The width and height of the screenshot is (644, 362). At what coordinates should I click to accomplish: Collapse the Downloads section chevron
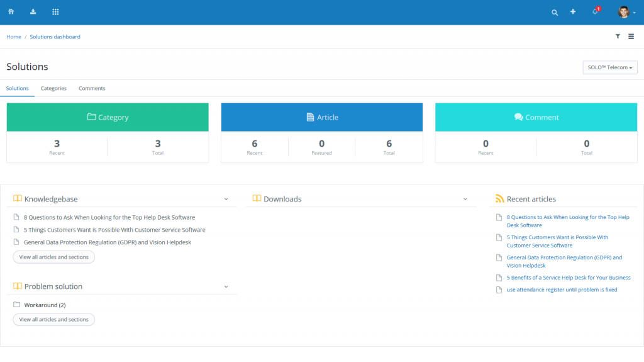click(x=465, y=199)
